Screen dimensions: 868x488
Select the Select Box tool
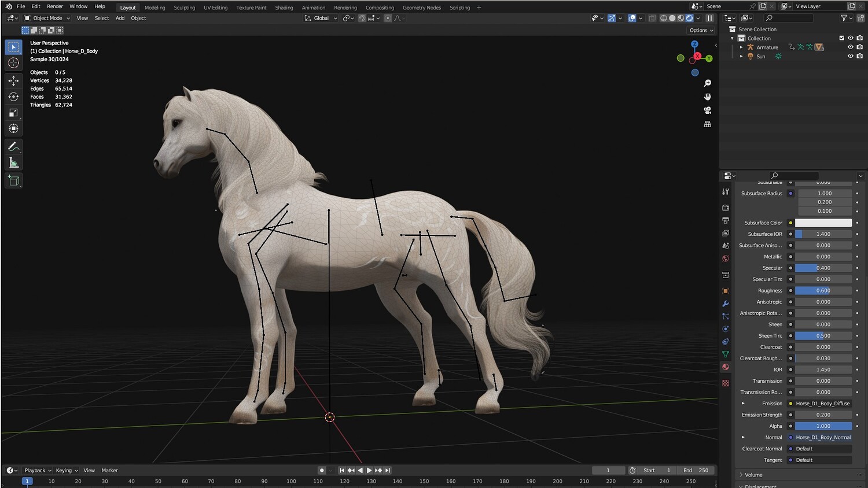pyautogui.click(x=14, y=47)
